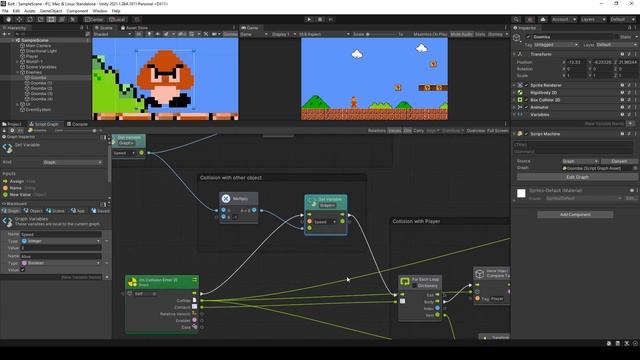This screenshot has width=640, height=360.
Task: Click the Add Component button
Action: click(575, 215)
